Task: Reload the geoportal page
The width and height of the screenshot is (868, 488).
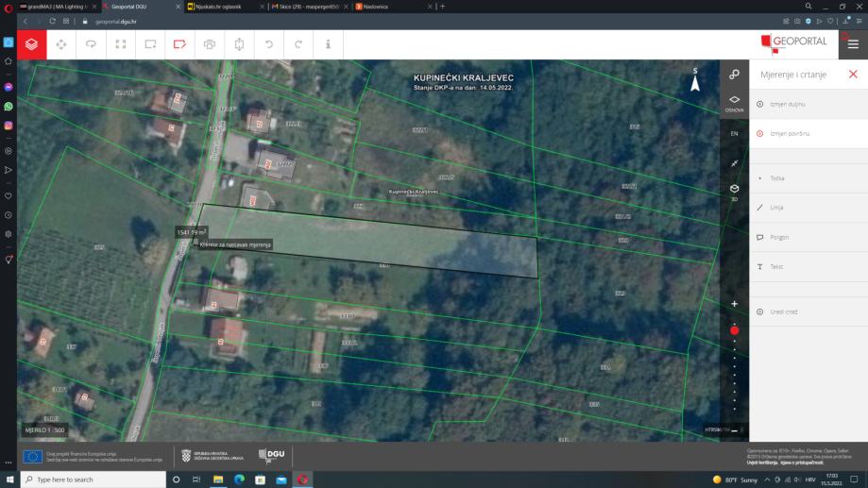Action: pyautogui.click(x=52, y=21)
